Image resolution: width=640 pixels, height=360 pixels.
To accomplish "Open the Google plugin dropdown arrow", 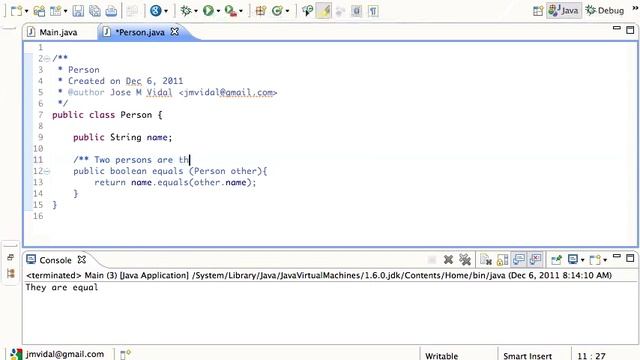I will (166, 11).
